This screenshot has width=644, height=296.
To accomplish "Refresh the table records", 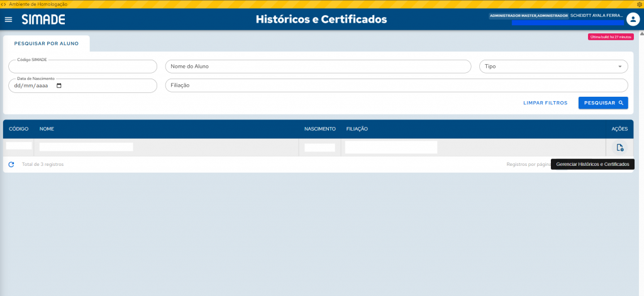I will (11, 165).
